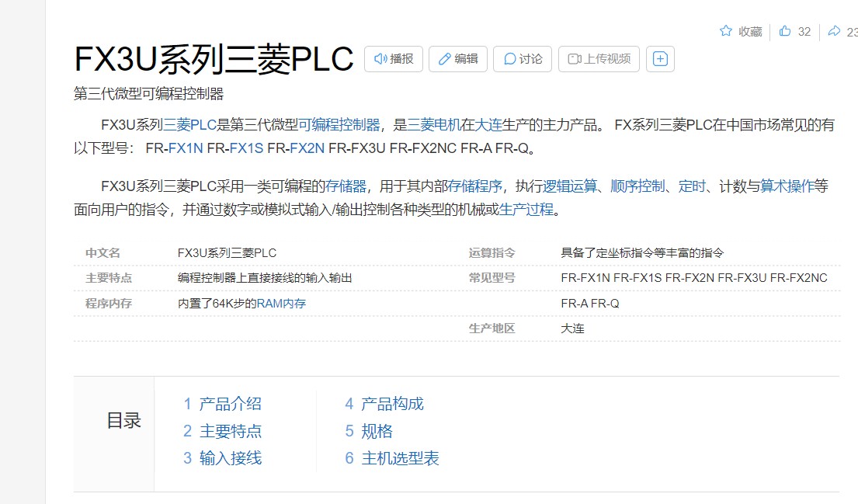This screenshot has height=504, width=858.
Task: Click the 主要特点 field label in table
Action: point(109,278)
